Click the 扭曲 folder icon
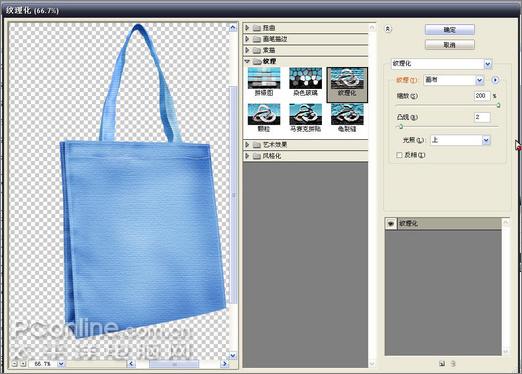 pyautogui.click(x=257, y=28)
